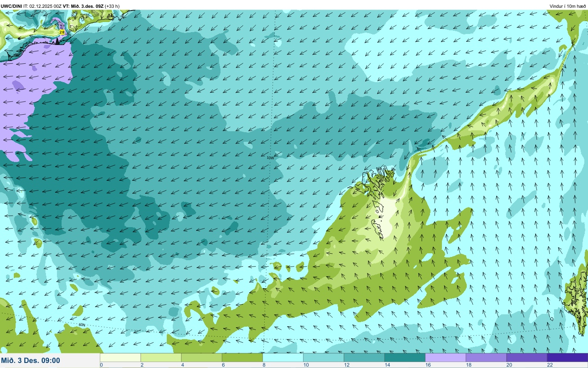
Task: Click the legend value 22
Action: pos(550,365)
